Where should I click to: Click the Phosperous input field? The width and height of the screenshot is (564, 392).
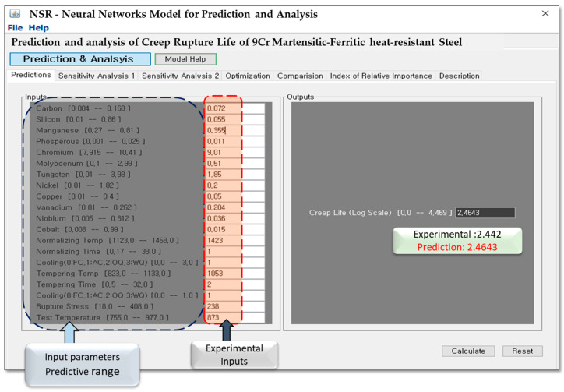235,142
